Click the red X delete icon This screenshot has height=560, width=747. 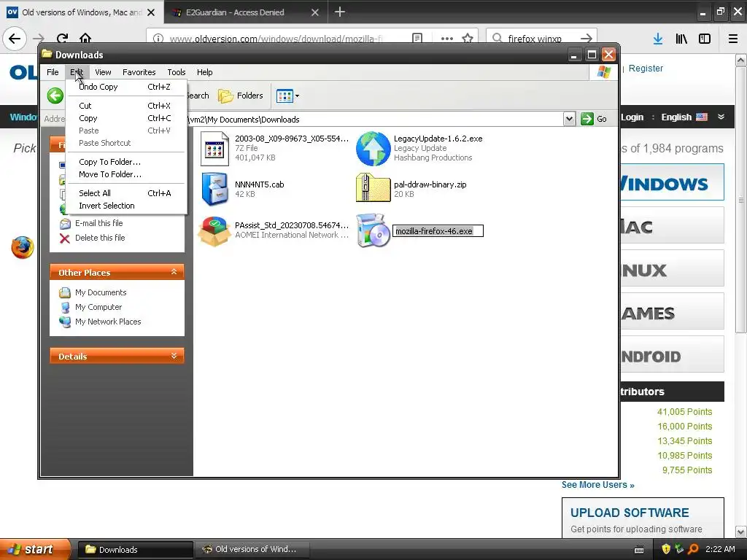[x=65, y=238]
